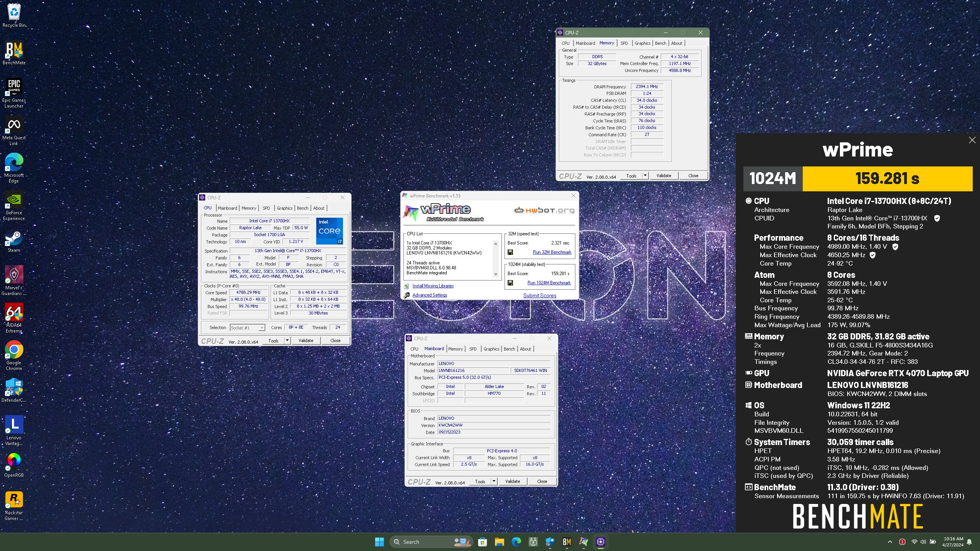Select the Rockstar Games desktop icon
The width and height of the screenshot is (980, 551).
(x=14, y=505)
